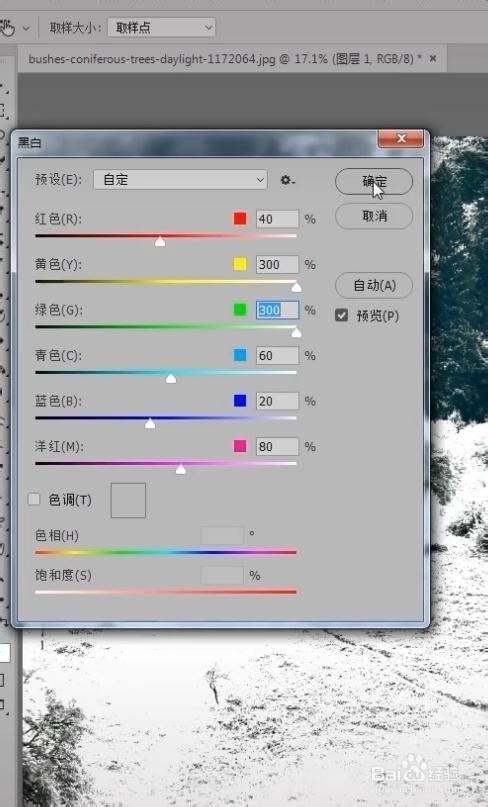Click the blue color swatch for 蓝色
This screenshot has width=488, height=807.
point(240,400)
